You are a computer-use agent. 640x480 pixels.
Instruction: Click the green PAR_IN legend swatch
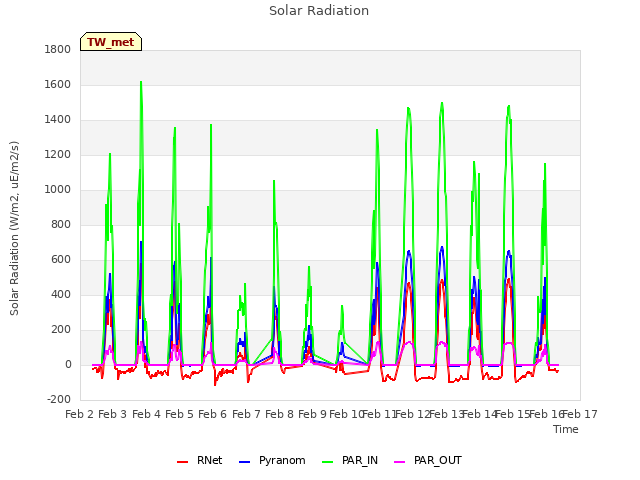point(328,462)
